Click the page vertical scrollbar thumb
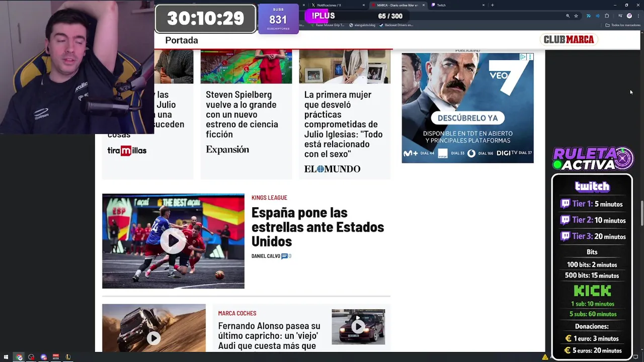The width and height of the screenshot is (644, 362). click(642, 214)
